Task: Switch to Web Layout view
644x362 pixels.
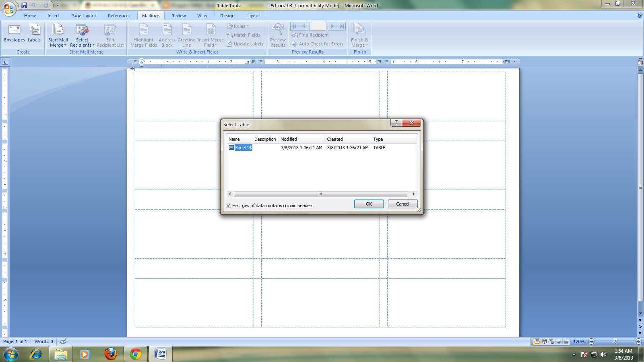Action: (x=551, y=341)
